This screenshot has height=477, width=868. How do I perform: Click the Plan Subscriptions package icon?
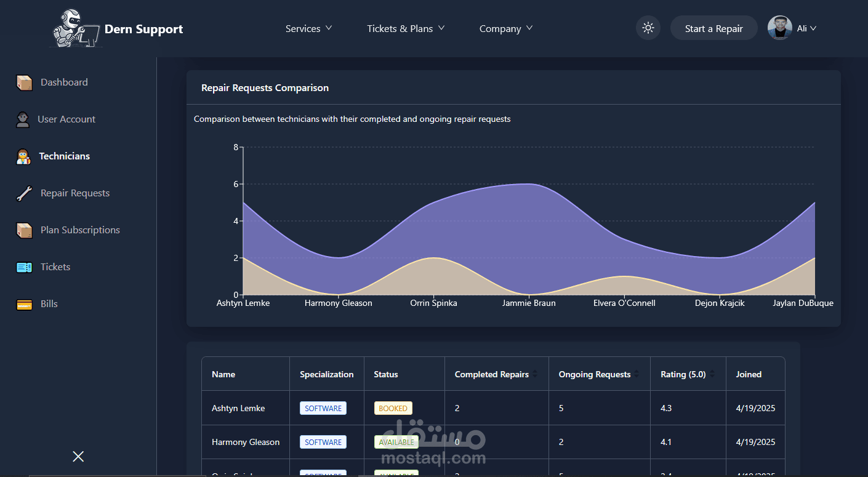click(24, 230)
